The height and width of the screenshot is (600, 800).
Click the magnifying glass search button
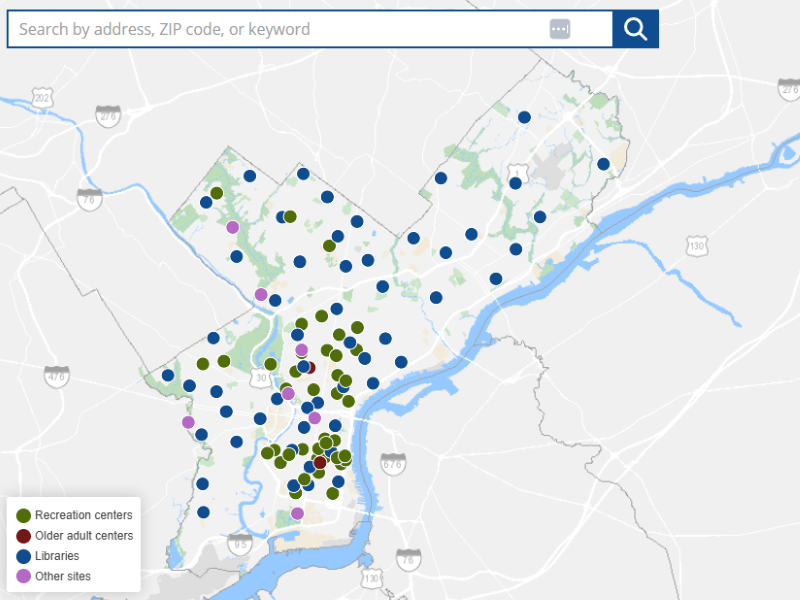[635, 29]
